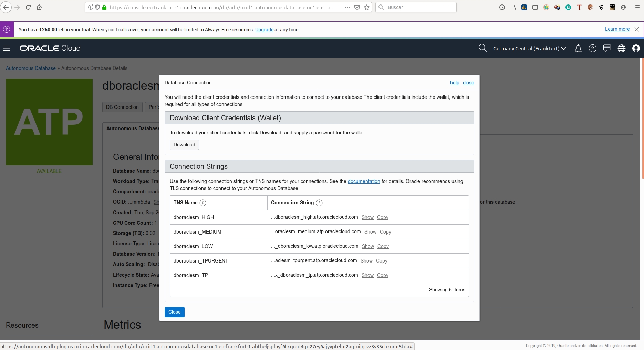Copy the dboraclesm_HIGH connection string
The height and width of the screenshot is (350, 644).
(x=383, y=217)
